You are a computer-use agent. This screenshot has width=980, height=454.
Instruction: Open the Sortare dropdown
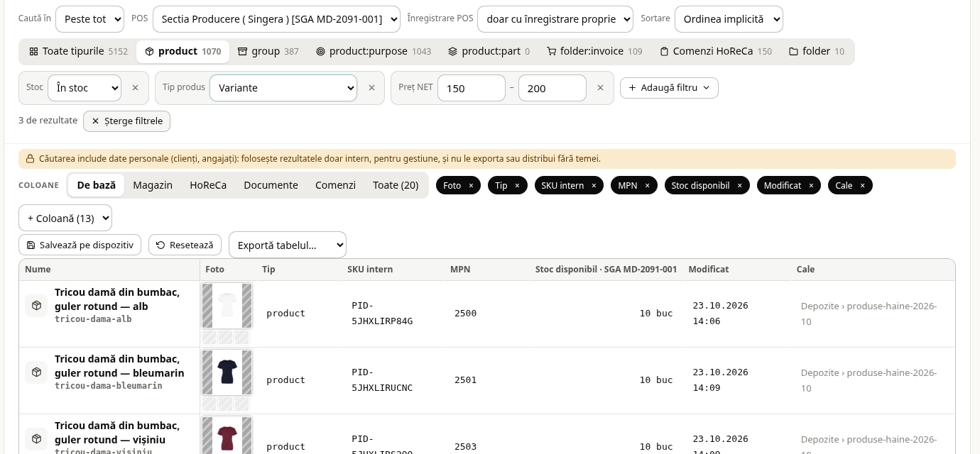(x=729, y=19)
